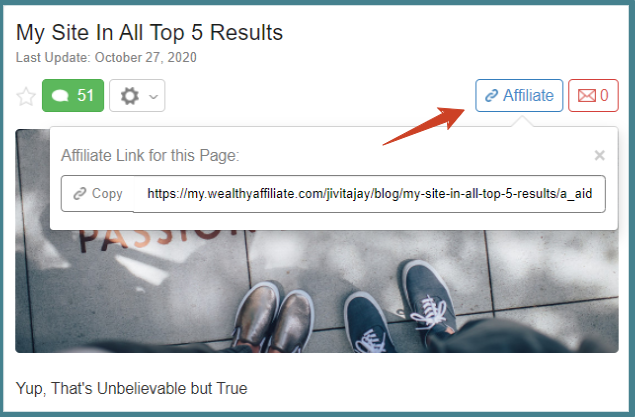Click the PASSION lettering in the photo

pos(166,239)
